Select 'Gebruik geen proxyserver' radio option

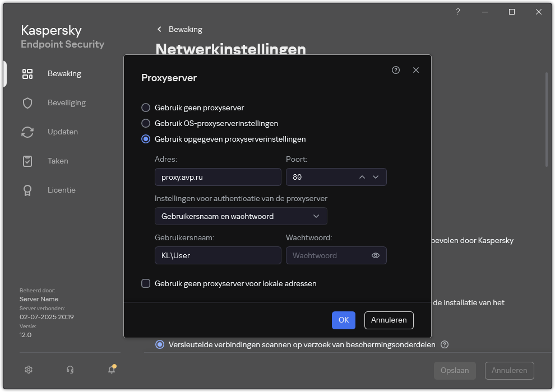click(x=146, y=108)
